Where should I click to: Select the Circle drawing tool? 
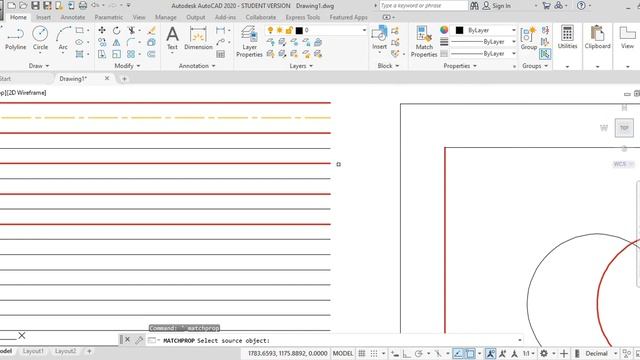pos(40,38)
